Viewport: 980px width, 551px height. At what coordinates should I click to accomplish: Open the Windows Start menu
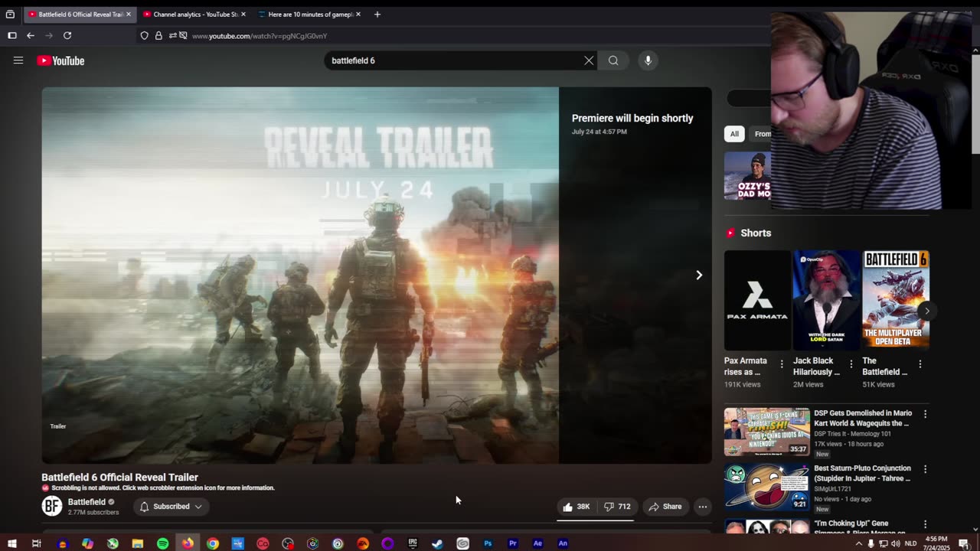(12, 543)
